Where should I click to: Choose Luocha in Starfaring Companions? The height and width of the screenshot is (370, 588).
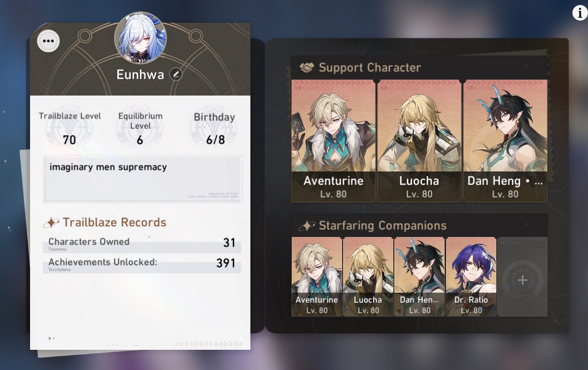tap(368, 277)
